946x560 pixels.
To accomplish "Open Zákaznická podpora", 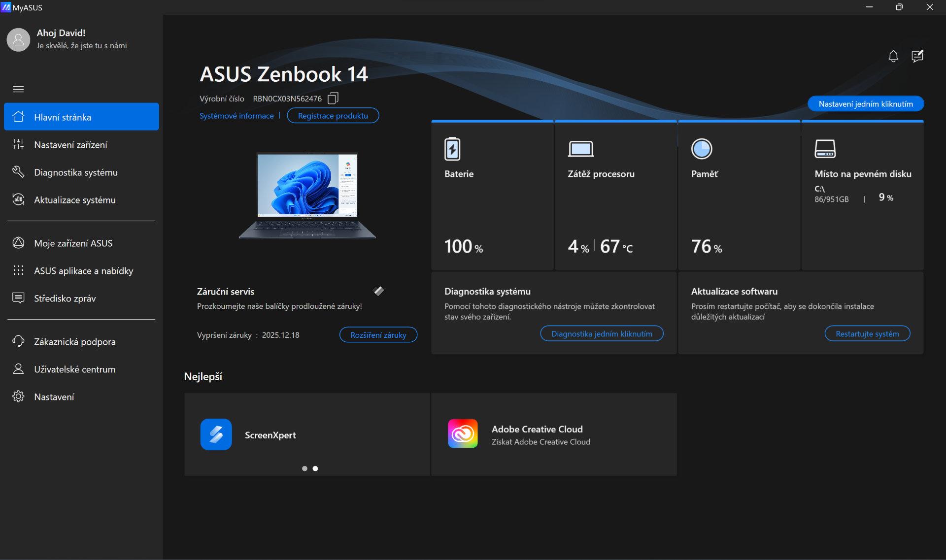I will click(x=81, y=341).
